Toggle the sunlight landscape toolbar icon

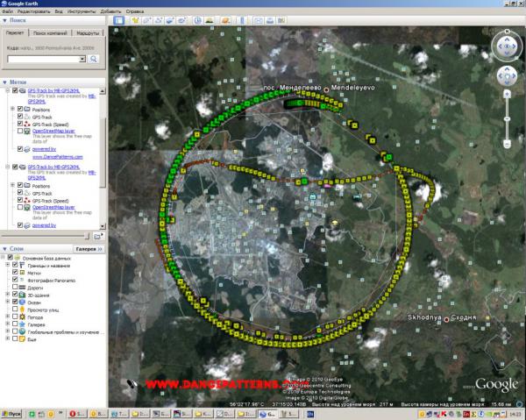click(210, 20)
